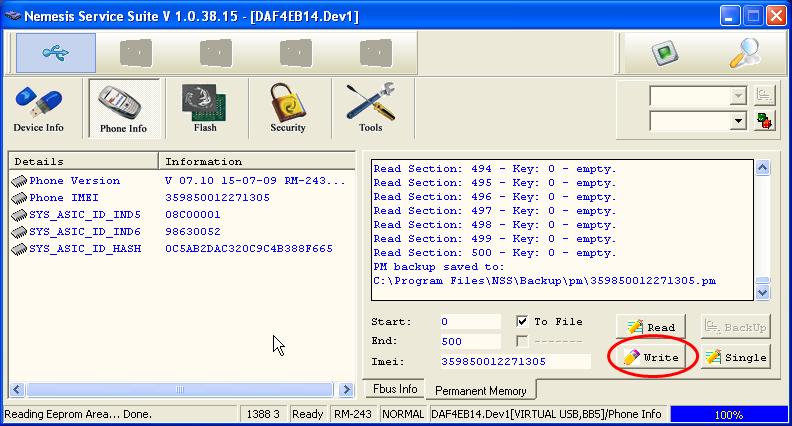Click the NORMAL status bar cell
The width and height of the screenshot is (792, 426).
tap(403, 414)
